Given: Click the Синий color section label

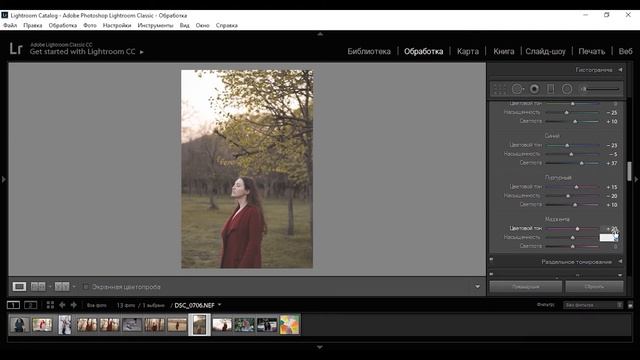Looking at the screenshot, I should pos(552,136).
